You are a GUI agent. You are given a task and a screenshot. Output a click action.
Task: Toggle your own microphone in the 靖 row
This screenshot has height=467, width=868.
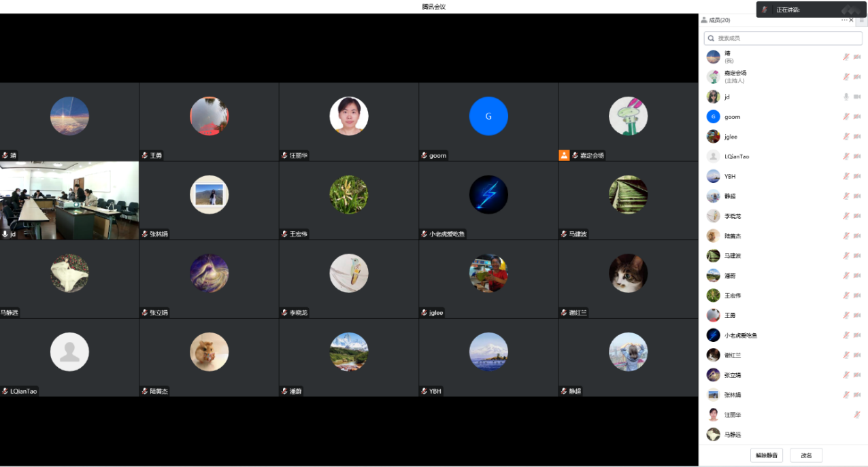click(x=846, y=57)
